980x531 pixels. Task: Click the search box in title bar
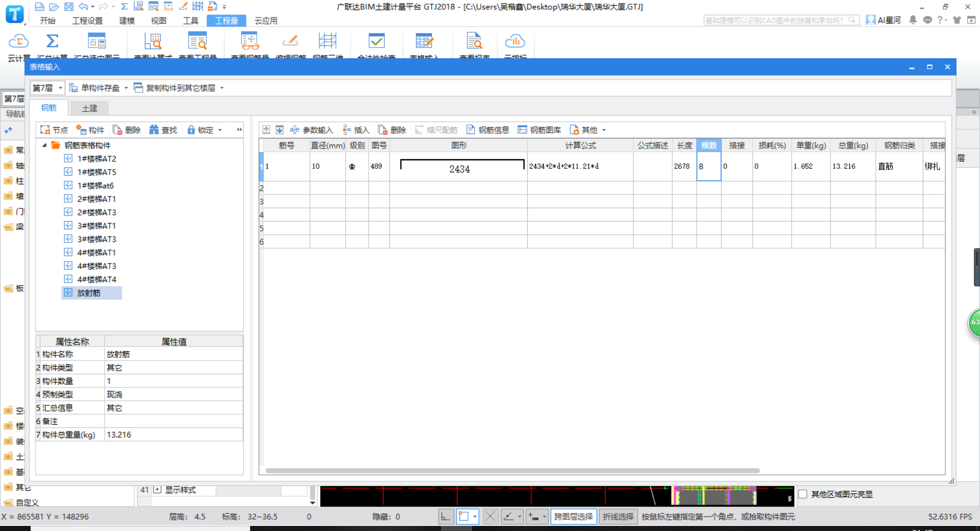point(781,20)
